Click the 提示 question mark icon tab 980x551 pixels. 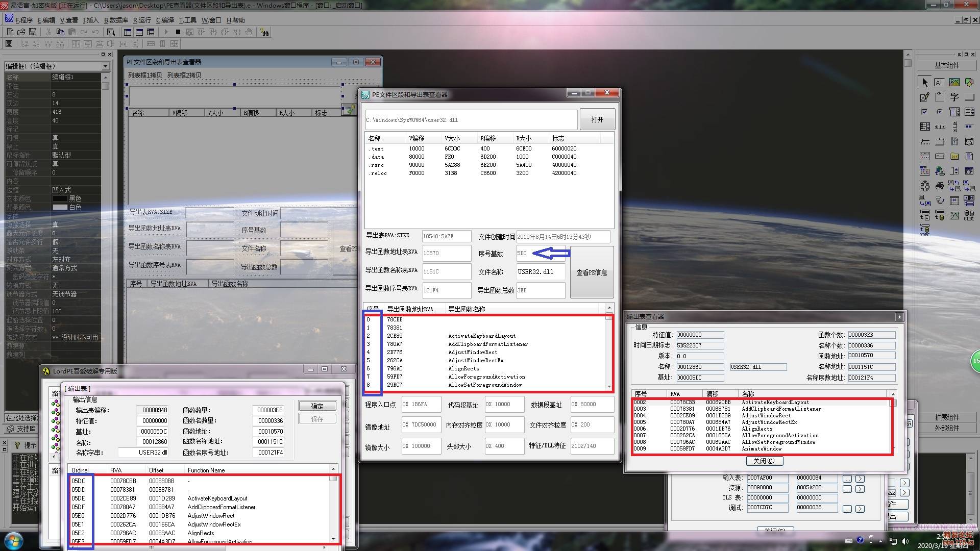click(x=25, y=445)
